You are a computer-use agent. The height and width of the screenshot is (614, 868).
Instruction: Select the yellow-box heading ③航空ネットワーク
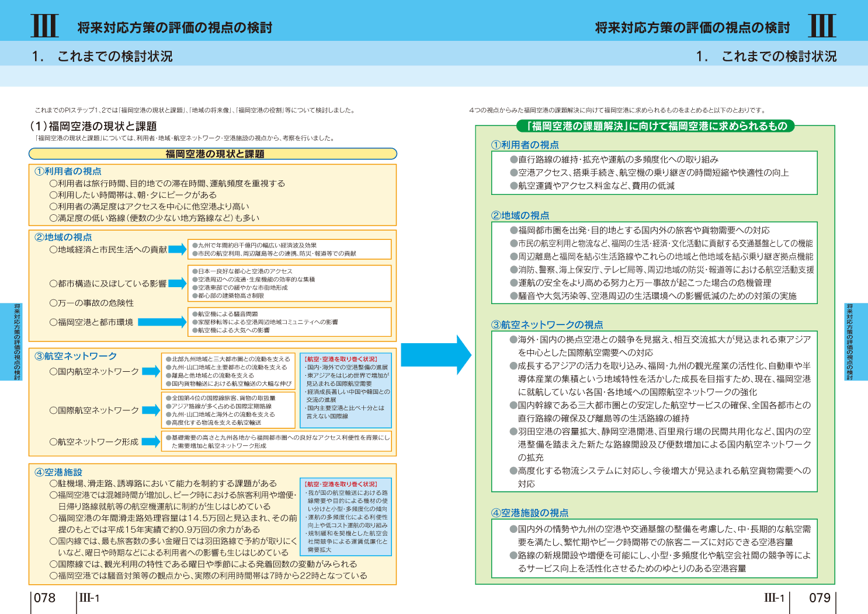(76, 356)
